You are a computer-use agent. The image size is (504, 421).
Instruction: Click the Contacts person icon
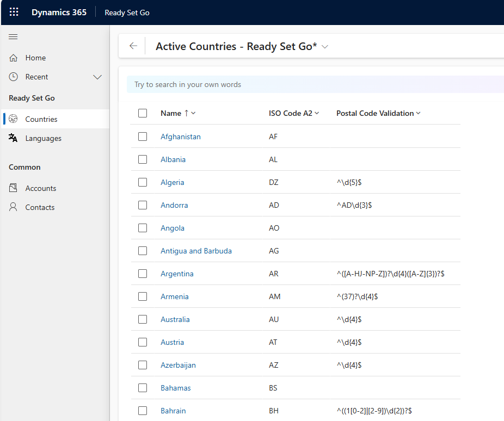click(13, 207)
